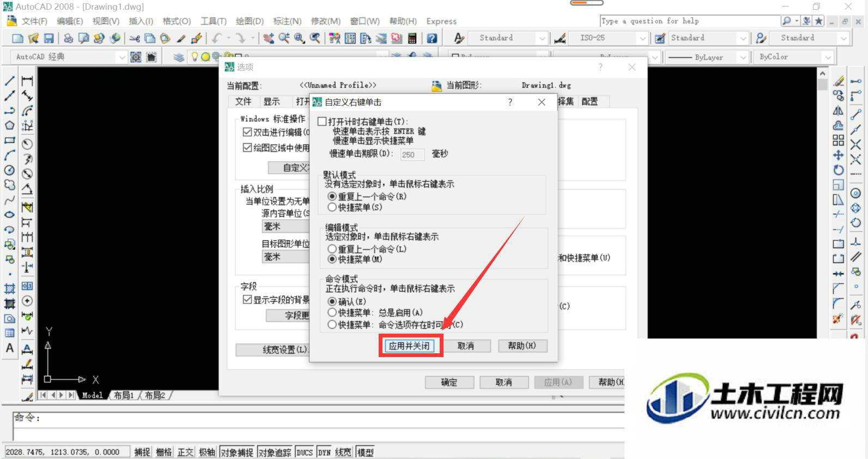Switch to the 显示 tab in Options
This screenshot has width=868, height=459.
(271, 101)
